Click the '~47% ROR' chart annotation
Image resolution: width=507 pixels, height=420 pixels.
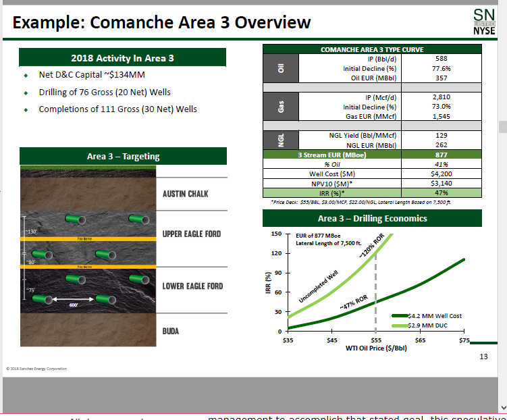354,302
